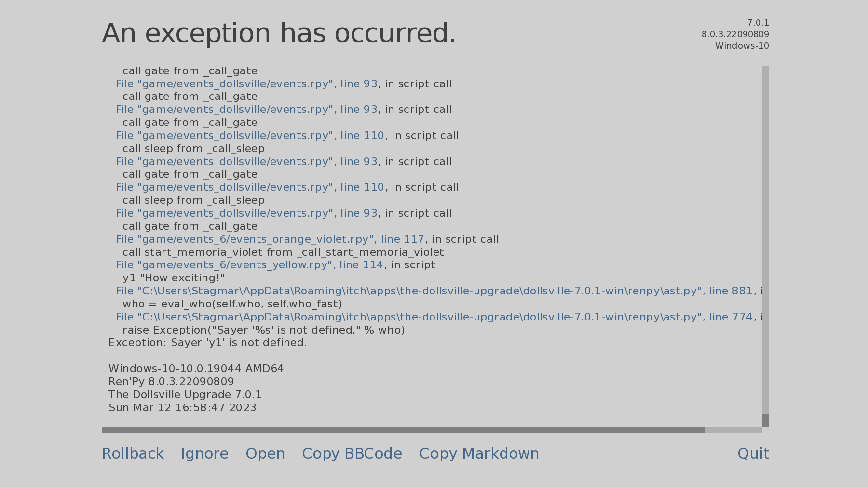Open the first events.rpy line 110 link
This screenshot has width=868, height=487.
pos(250,136)
